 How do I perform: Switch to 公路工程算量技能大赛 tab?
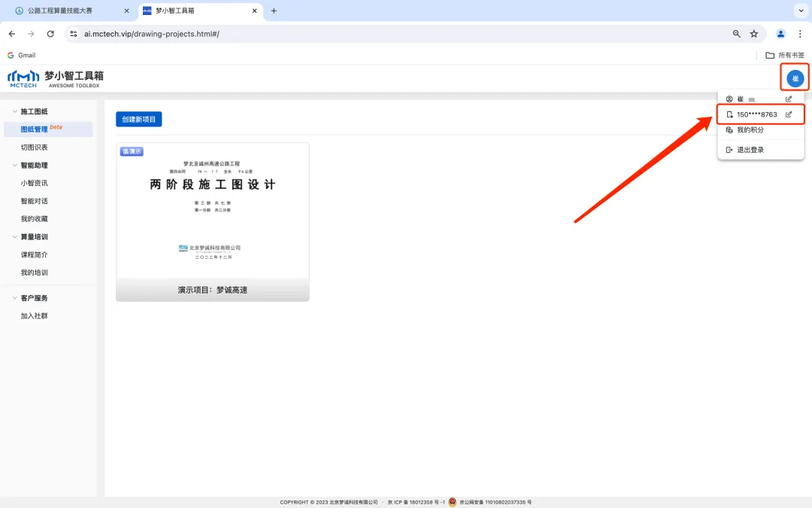[70, 11]
